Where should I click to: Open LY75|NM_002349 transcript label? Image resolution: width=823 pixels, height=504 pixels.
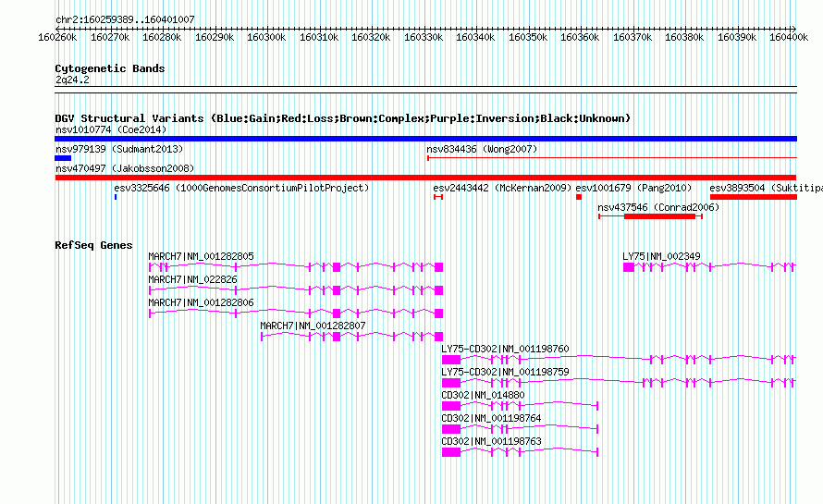(x=661, y=256)
